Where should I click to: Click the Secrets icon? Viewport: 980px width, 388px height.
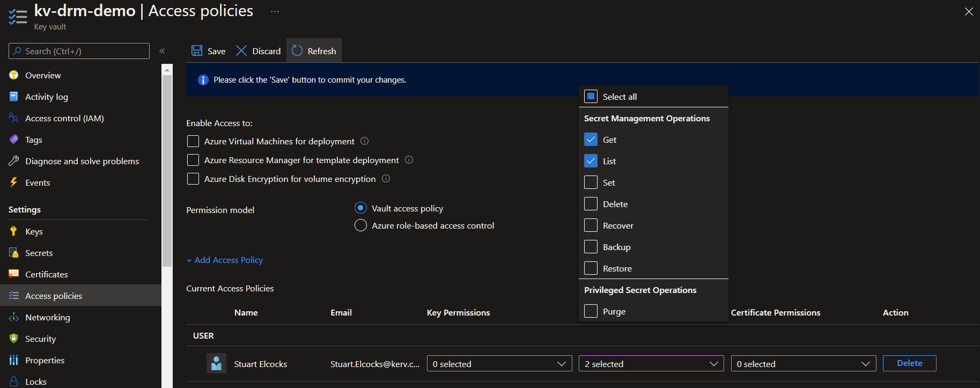tap(14, 253)
